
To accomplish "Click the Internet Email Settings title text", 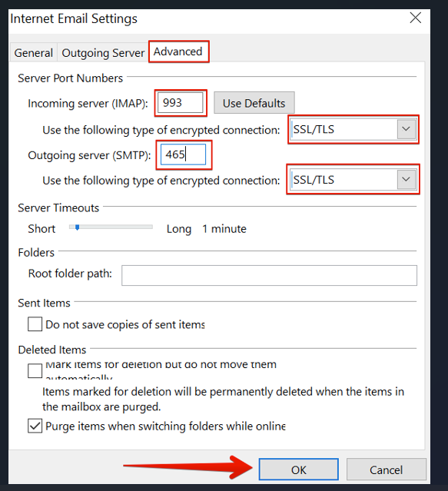I will [x=74, y=18].
